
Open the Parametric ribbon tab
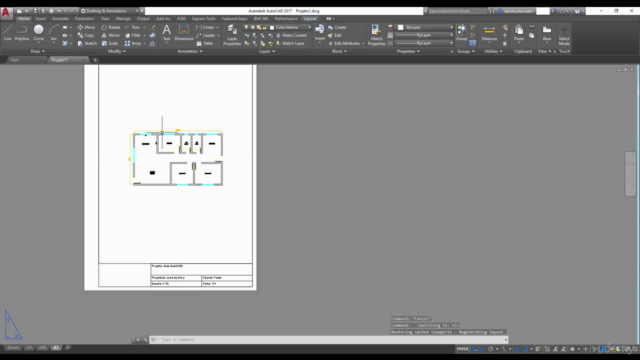point(84,19)
